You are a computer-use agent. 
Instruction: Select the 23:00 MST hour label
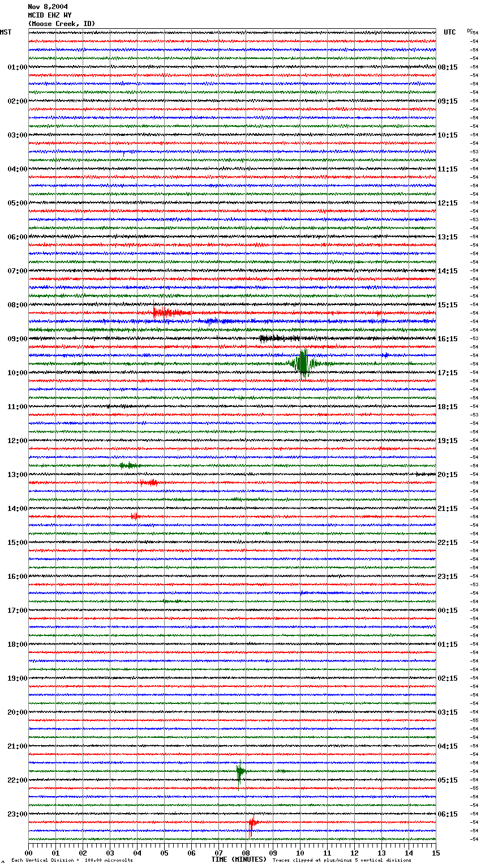tap(18, 814)
